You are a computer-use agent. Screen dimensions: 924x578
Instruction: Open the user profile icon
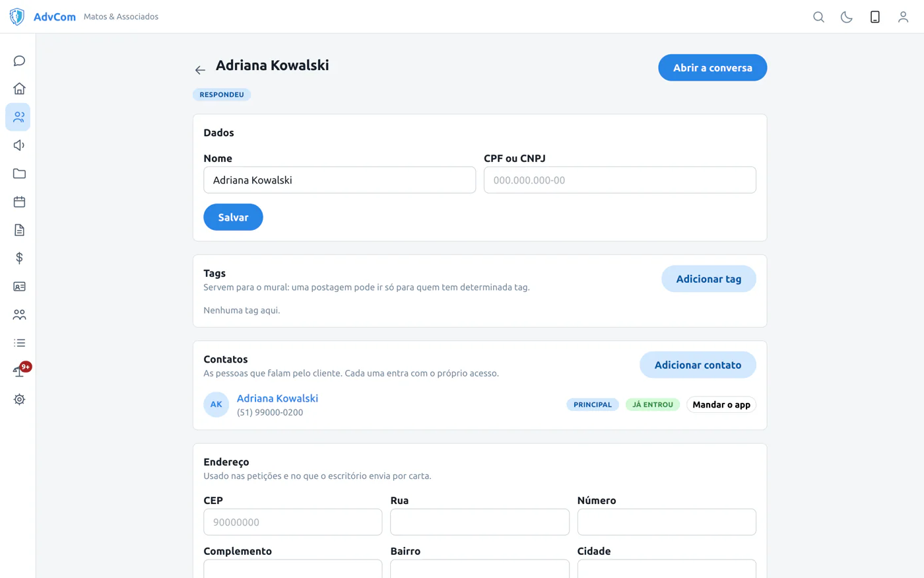pyautogui.click(x=903, y=17)
